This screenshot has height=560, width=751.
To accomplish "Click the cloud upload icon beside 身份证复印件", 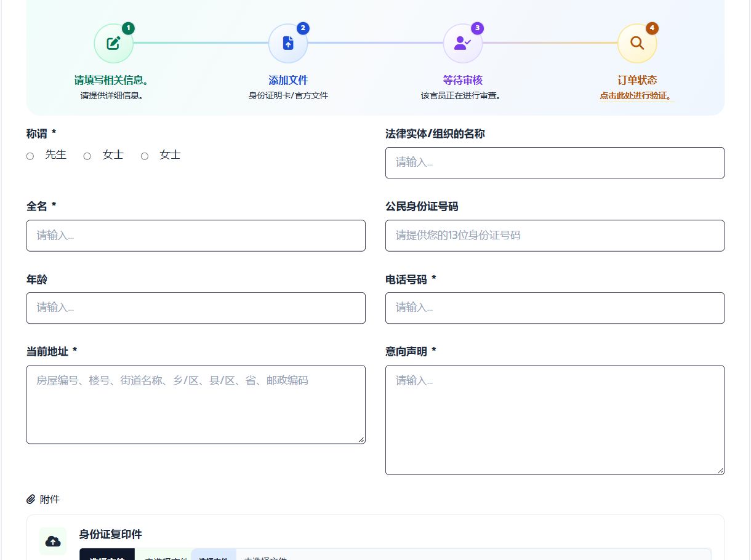I will coord(53,541).
